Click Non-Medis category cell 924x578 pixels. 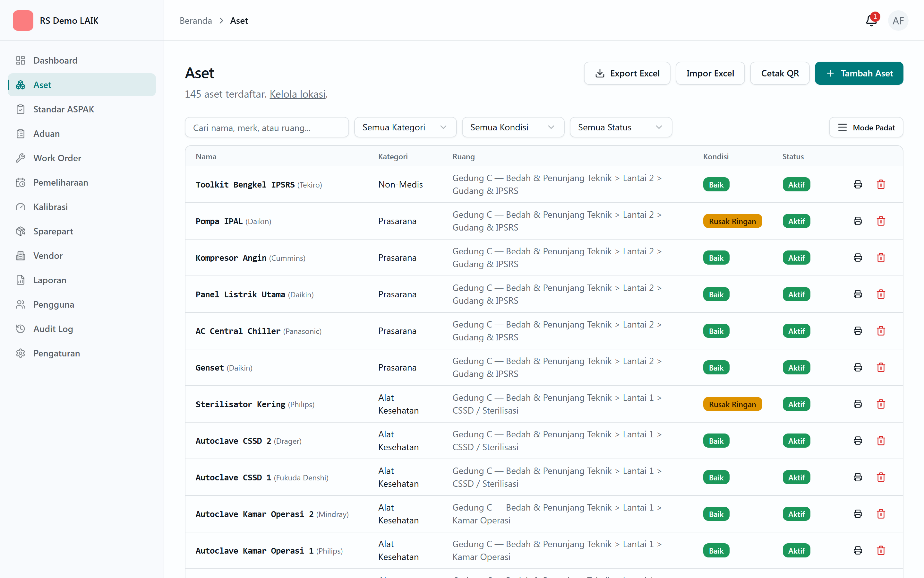(400, 185)
